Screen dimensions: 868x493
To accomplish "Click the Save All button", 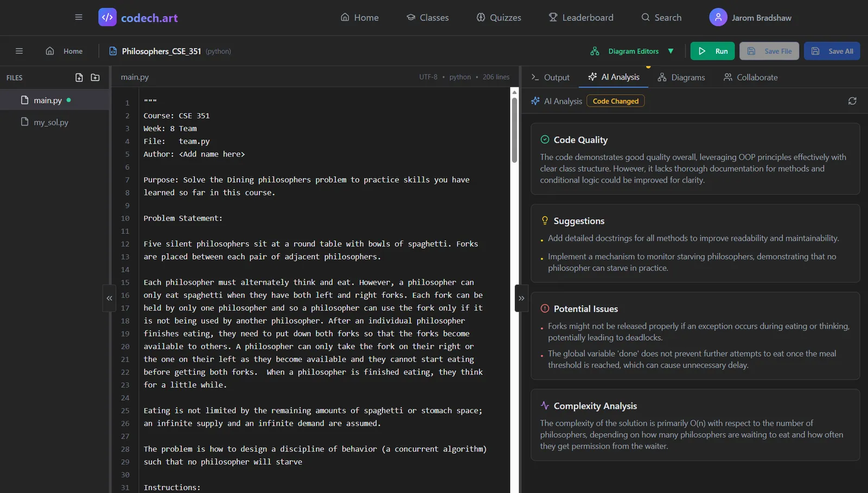I will point(832,51).
